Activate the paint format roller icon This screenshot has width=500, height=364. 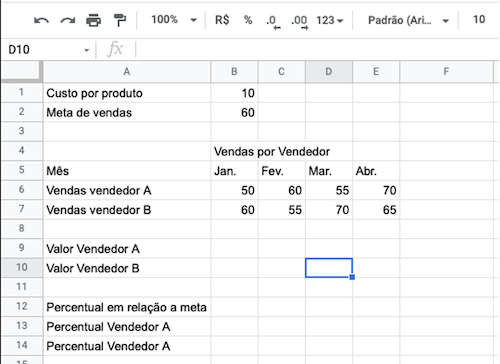[120, 20]
